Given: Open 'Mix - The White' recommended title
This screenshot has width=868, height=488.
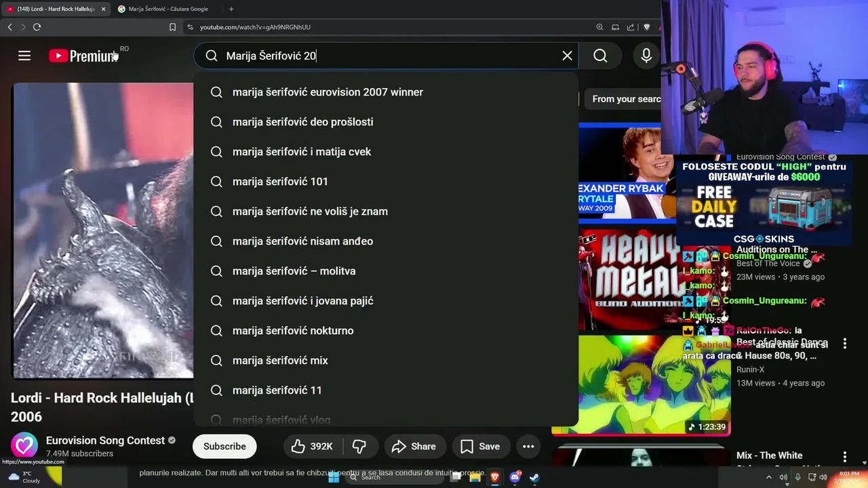Looking at the screenshot, I should click(x=769, y=455).
